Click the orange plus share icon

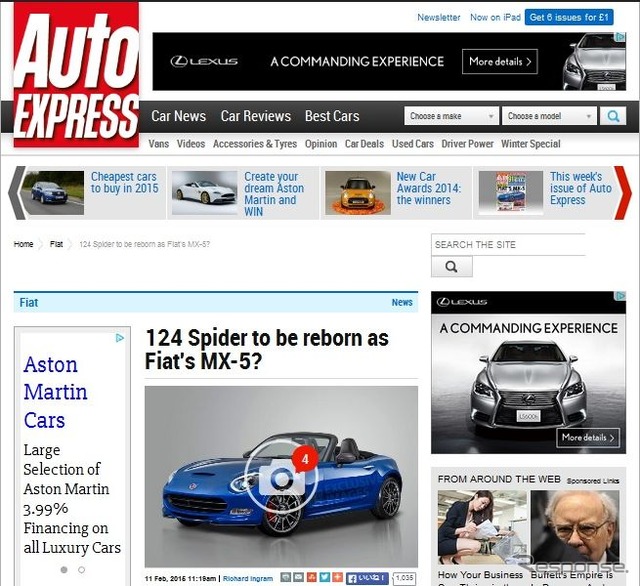[x=338, y=577]
